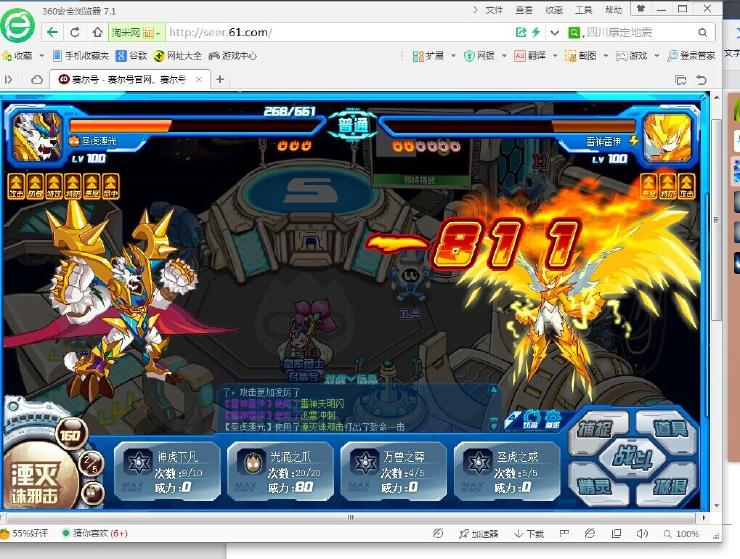Open the 道具 items panel
This screenshot has height=559, width=740.
[x=668, y=428]
